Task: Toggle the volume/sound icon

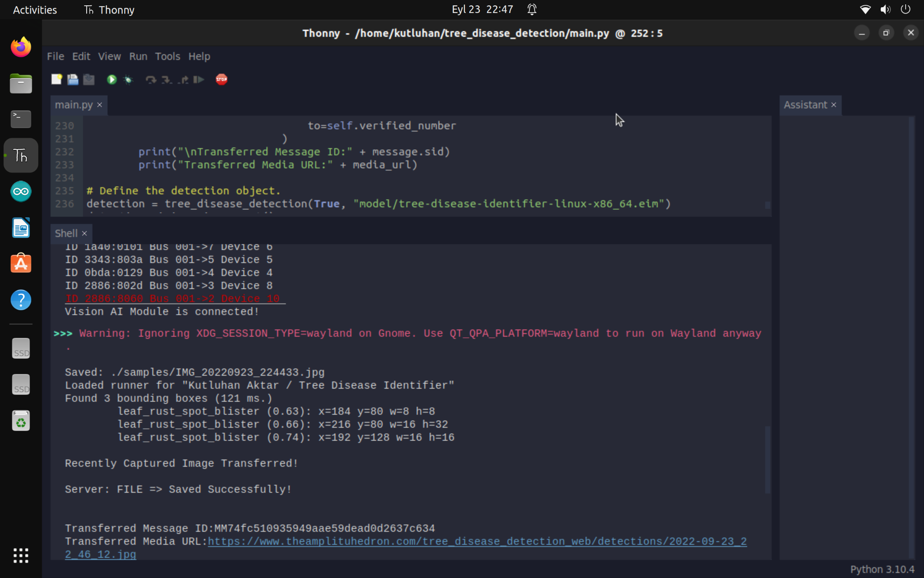Action: coord(885,9)
